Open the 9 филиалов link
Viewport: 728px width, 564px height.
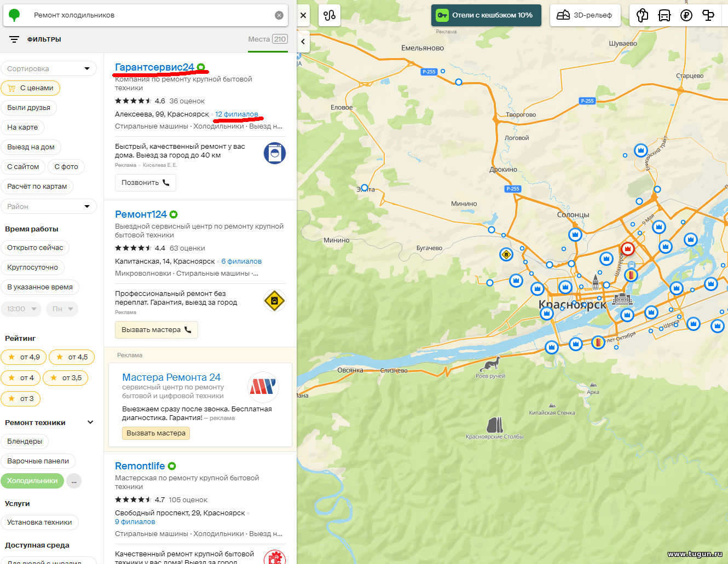tap(135, 521)
